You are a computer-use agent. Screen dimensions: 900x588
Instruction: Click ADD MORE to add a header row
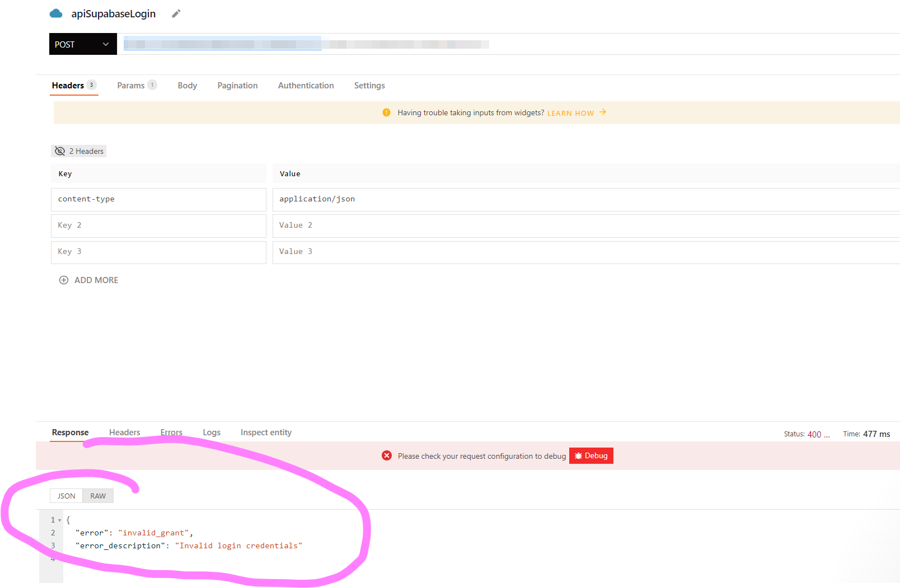click(x=96, y=280)
